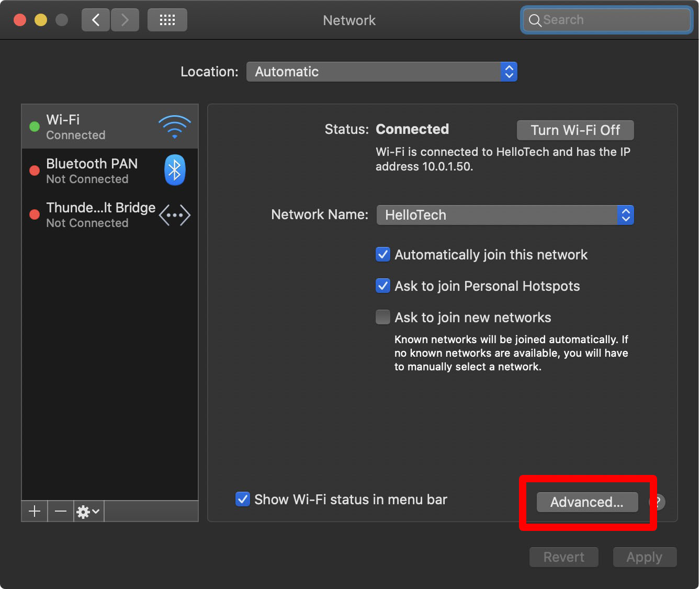Uncheck Show Wi-Fi status in menu bar
The height and width of the screenshot is (589, 700).
click(242, 499)
